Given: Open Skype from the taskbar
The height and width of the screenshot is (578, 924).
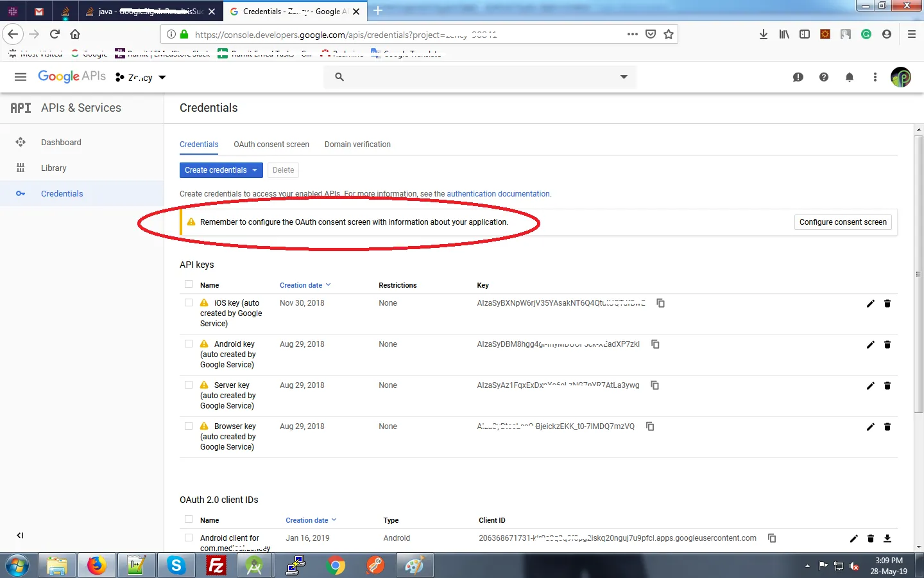Looking at the screenshot, I should coord(176,566).
